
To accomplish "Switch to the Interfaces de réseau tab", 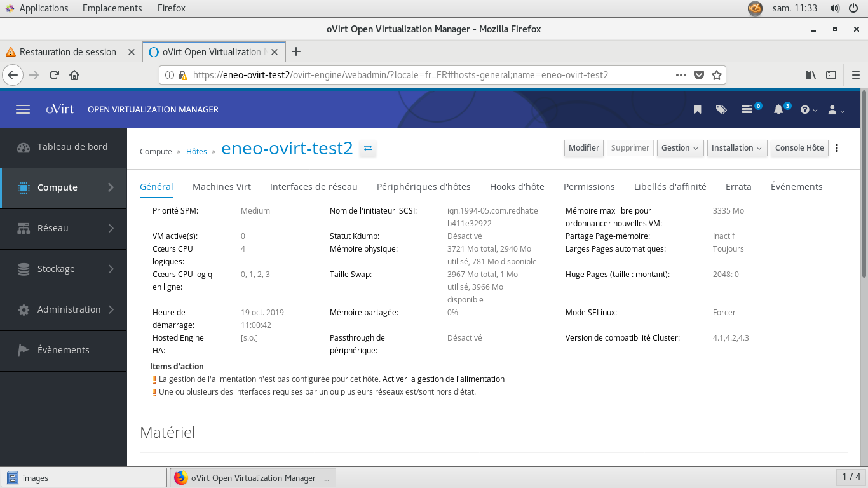I will click(x=313, y=187).
